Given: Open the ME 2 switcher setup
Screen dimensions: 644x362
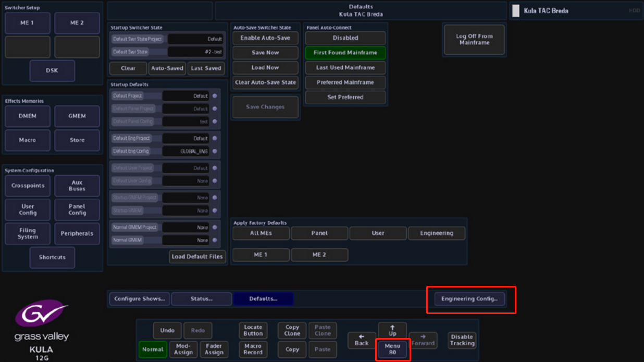Looking at the screenshot, I should coord(77,23).
